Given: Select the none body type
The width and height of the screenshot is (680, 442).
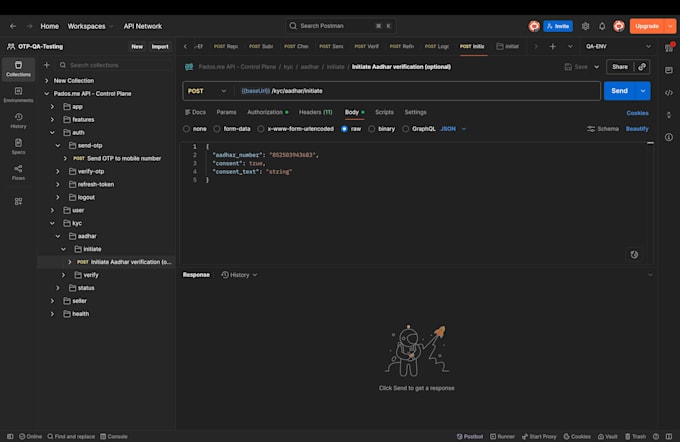Looking at the screenshot, I should 186,129.
